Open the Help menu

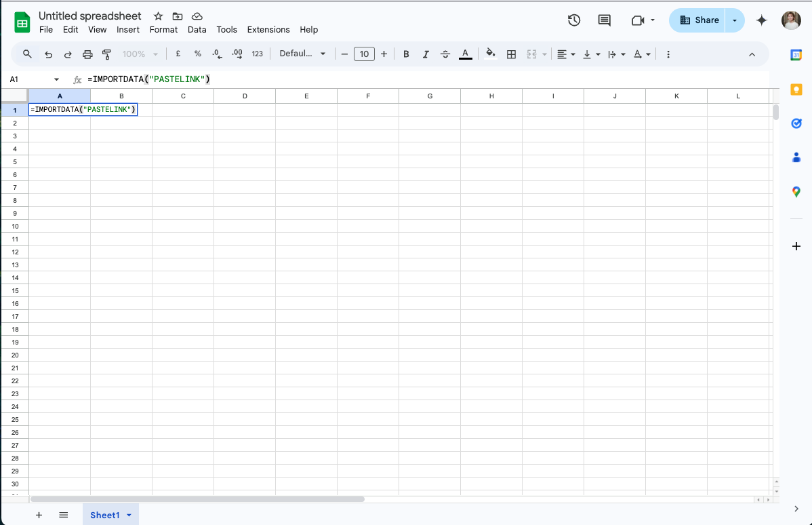click(308, 30)
